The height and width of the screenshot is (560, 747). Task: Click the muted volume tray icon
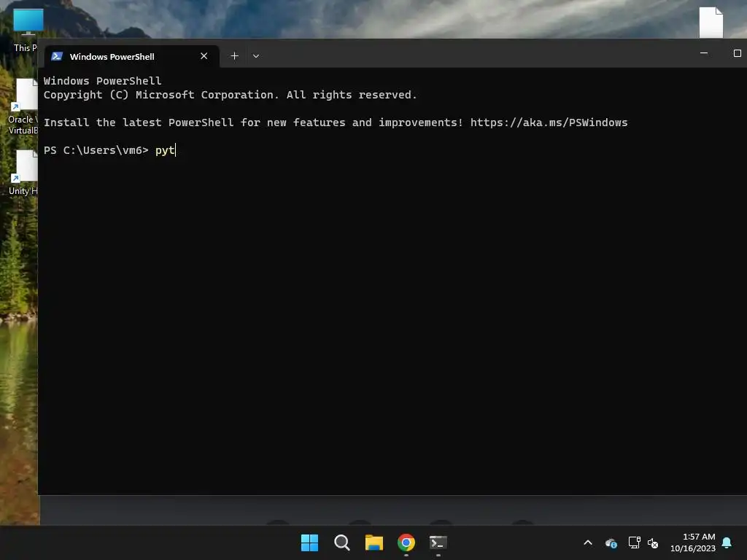pyautogui.click(x=653, y=542)
